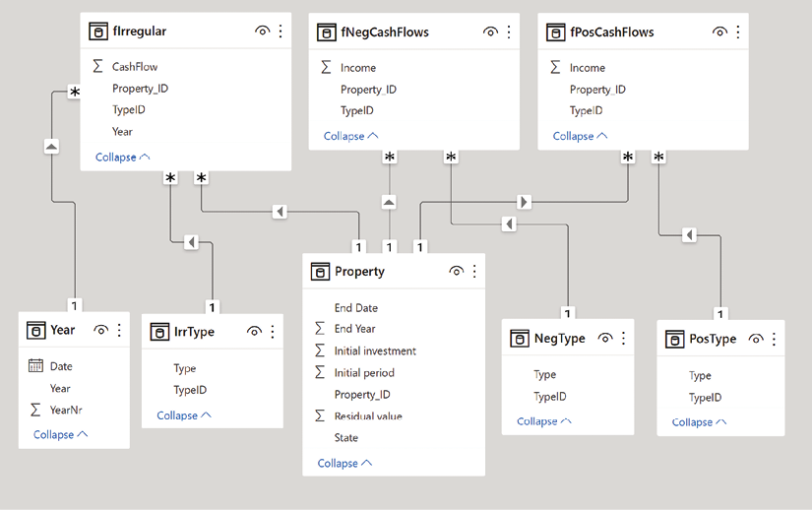Select Property_ID field in fPosCashFlows

597,90
